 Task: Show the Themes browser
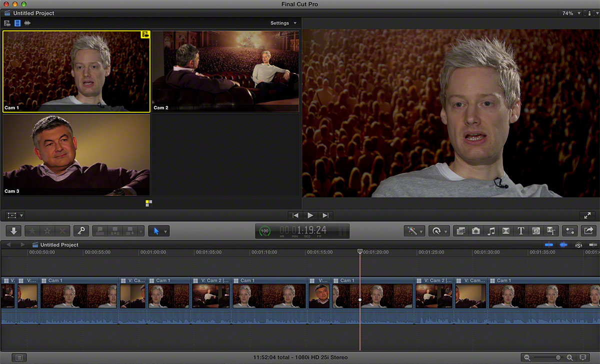tap(550, 231)
